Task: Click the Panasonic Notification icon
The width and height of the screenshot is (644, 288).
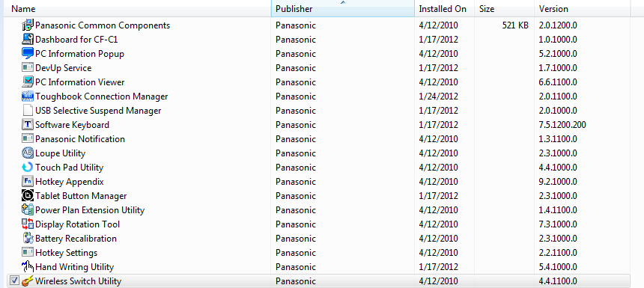Action: [x=28, y=138]
